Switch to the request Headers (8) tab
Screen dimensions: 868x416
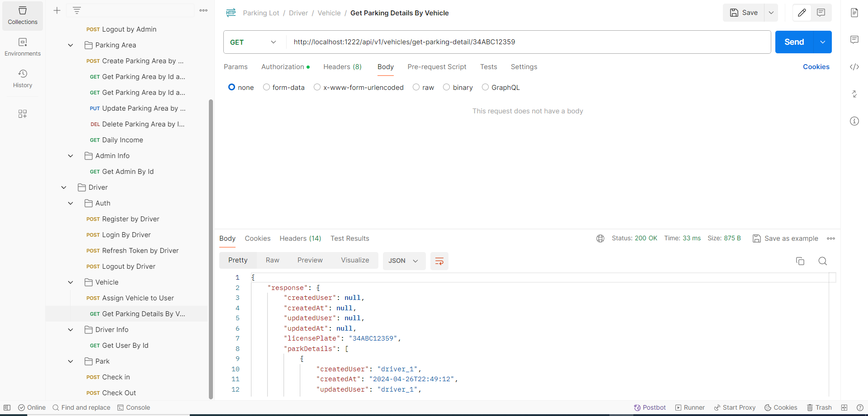[343, 67]
